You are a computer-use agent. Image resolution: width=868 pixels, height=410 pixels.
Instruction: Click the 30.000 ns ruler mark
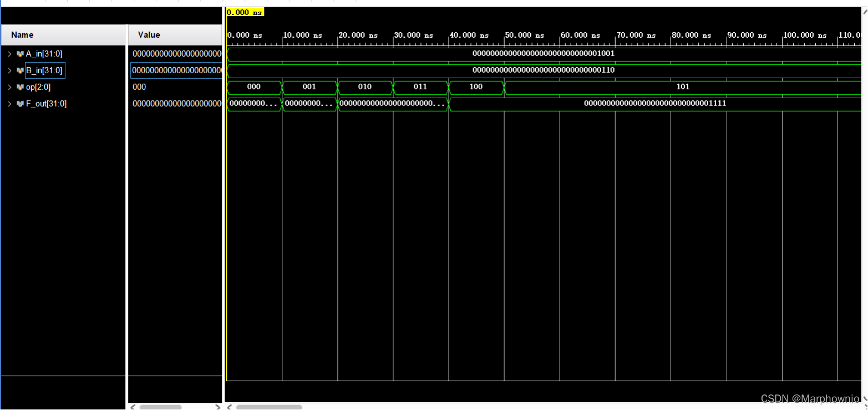pos(414,35)
